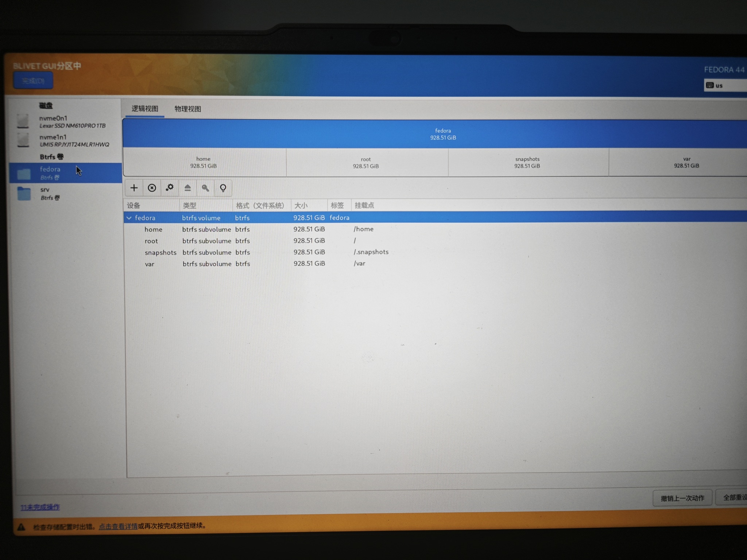747x560 pixels.
Task: Click the home block in visualization
Action: point(205,162)
